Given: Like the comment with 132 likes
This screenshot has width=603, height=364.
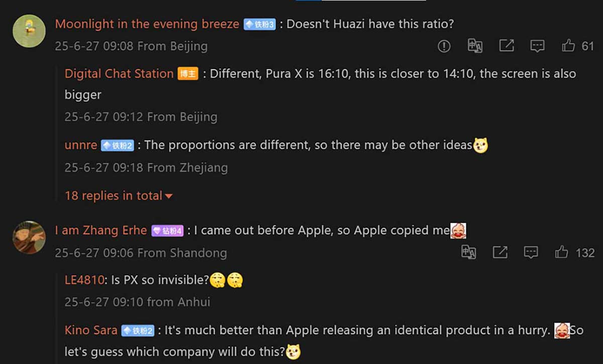Looking at the screenshot, I should [x=575, y=253].
